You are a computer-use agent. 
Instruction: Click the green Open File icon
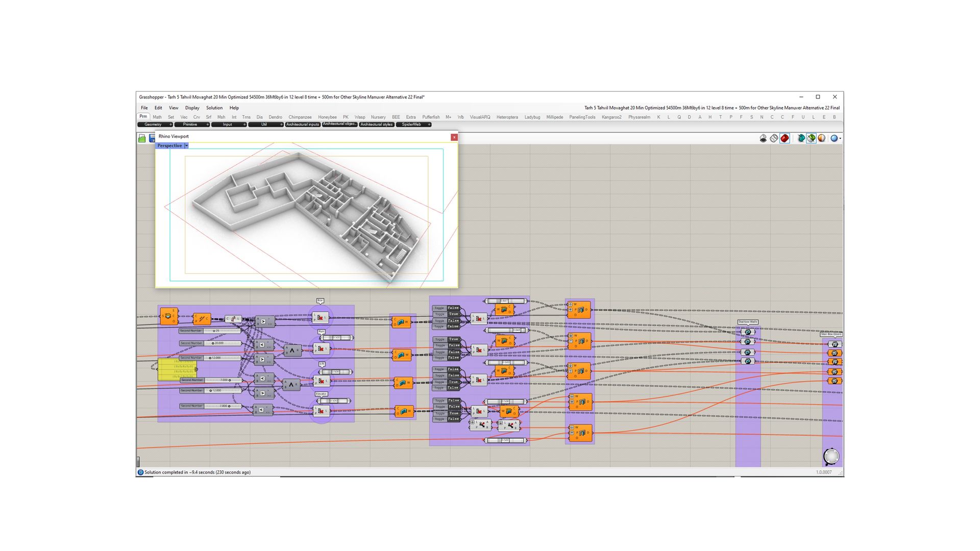142,138
